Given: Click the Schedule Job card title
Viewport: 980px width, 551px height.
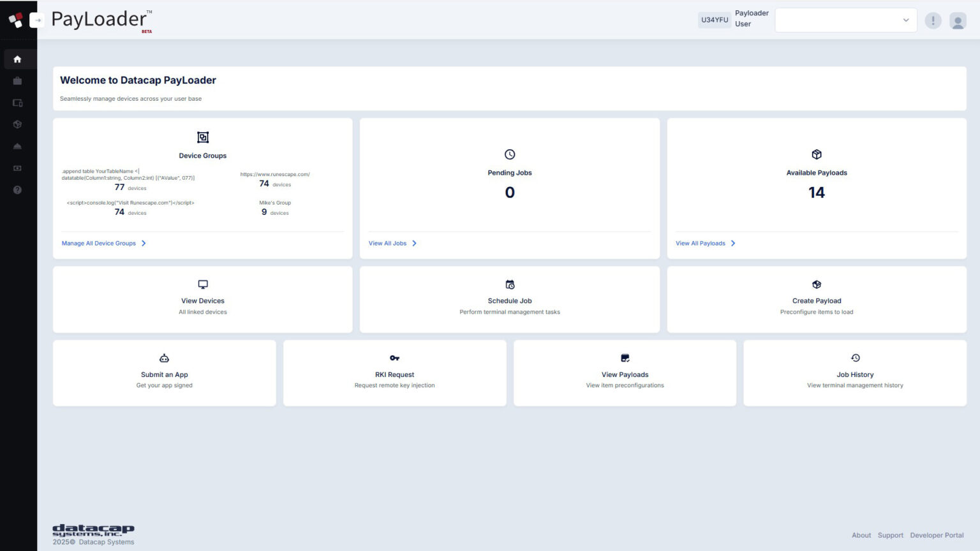Looking at the screenshot, I should pyautogui.click(x=510, y=301).
